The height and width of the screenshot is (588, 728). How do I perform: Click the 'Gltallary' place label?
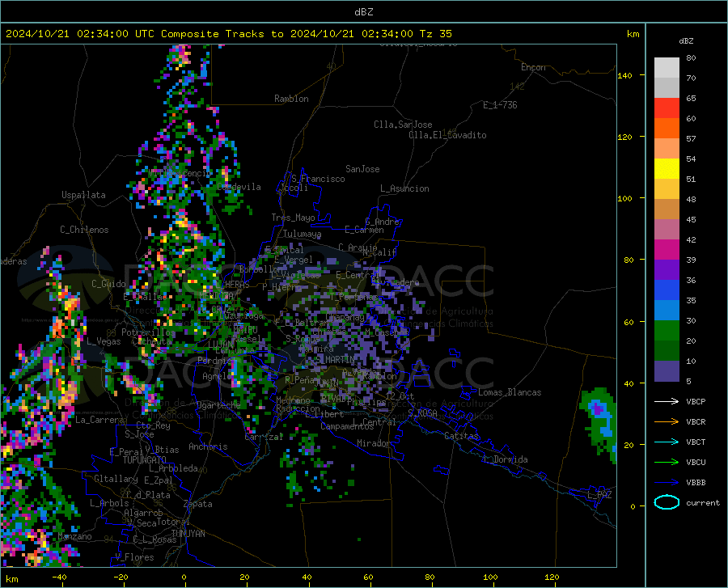(x=116, y=479)
